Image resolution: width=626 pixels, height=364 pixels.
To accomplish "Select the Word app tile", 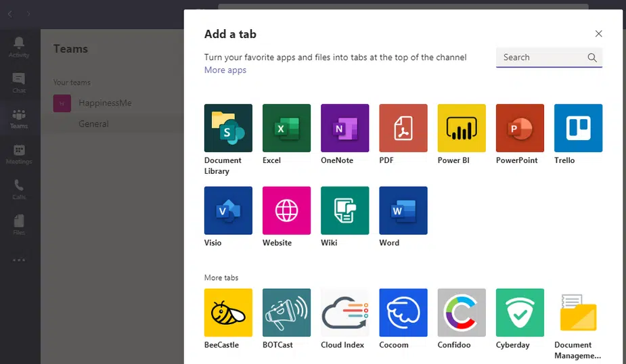I will click(403, 210).
